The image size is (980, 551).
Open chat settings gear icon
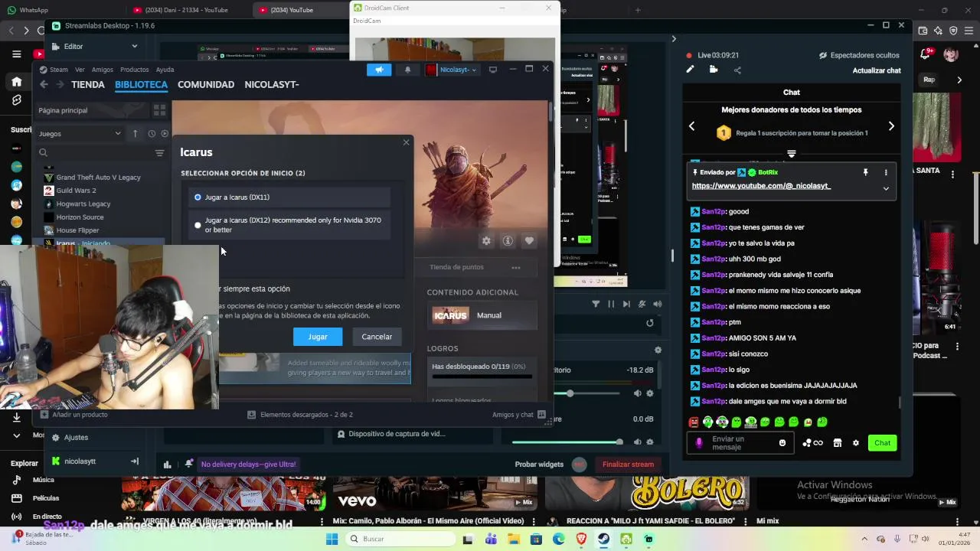point(856,443)
